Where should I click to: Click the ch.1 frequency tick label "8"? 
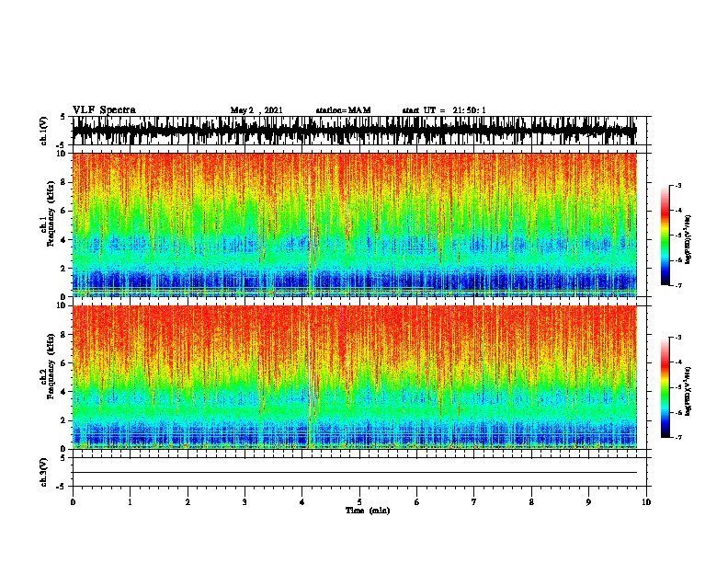click(x=64, y=182)
